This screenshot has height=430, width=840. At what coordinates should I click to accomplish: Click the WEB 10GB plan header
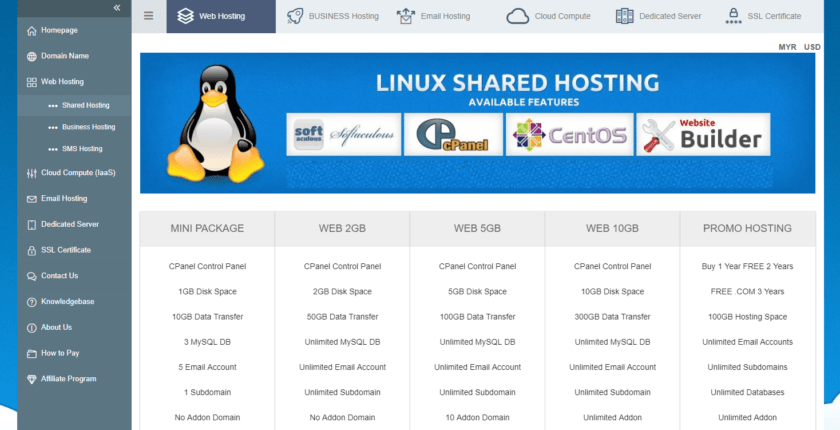(x=612, y=229)
